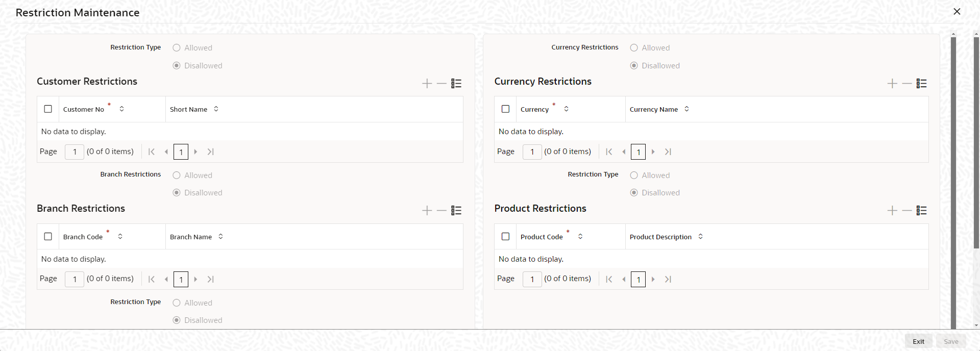The height and width of the screenshot is (351, 980).
Task: Open single view for Currency Restrictions table
Action: (x=921, y=84)
